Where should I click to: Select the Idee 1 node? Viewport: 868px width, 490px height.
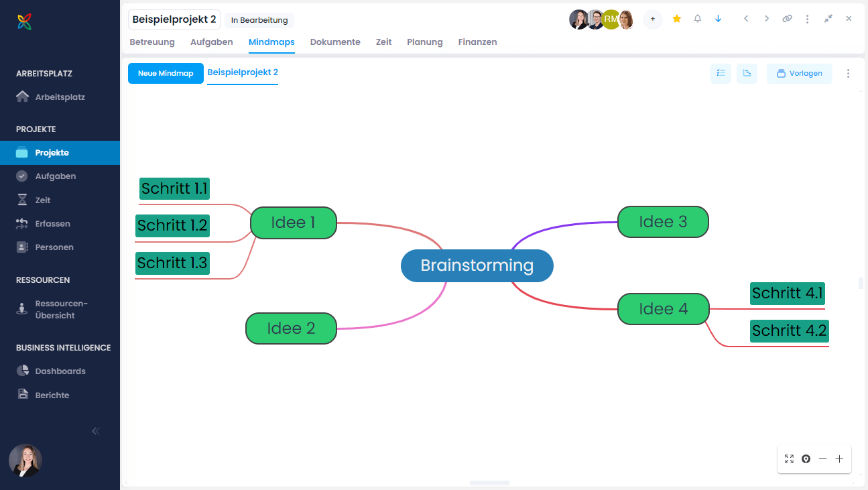[x=294, y=223]
